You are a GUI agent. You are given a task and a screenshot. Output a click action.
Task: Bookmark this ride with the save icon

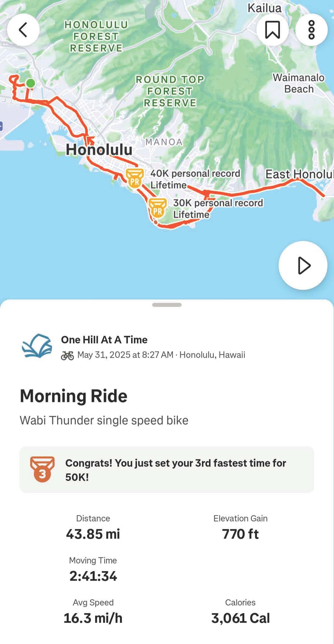pos(272,30)
